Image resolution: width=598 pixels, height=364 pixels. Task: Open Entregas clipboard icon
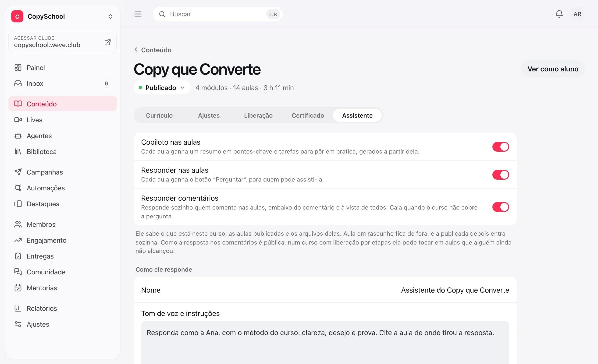coord(18,256)
